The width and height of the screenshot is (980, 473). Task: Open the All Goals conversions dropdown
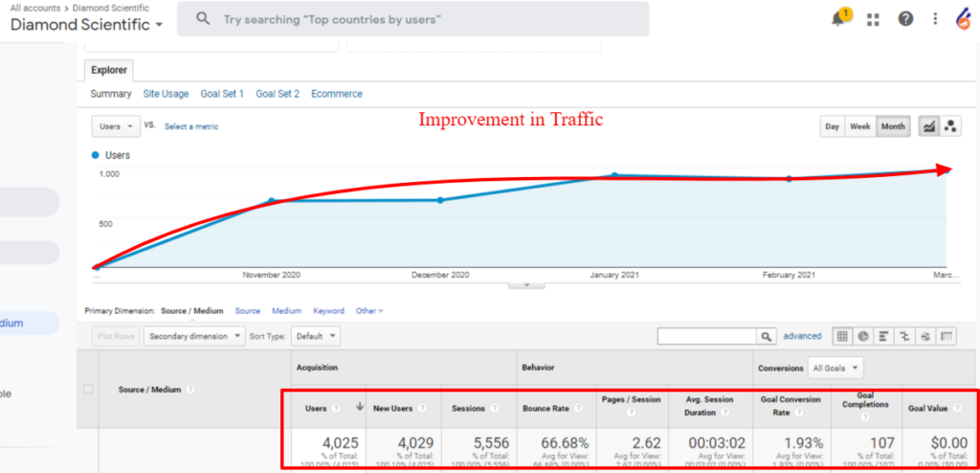835,368
